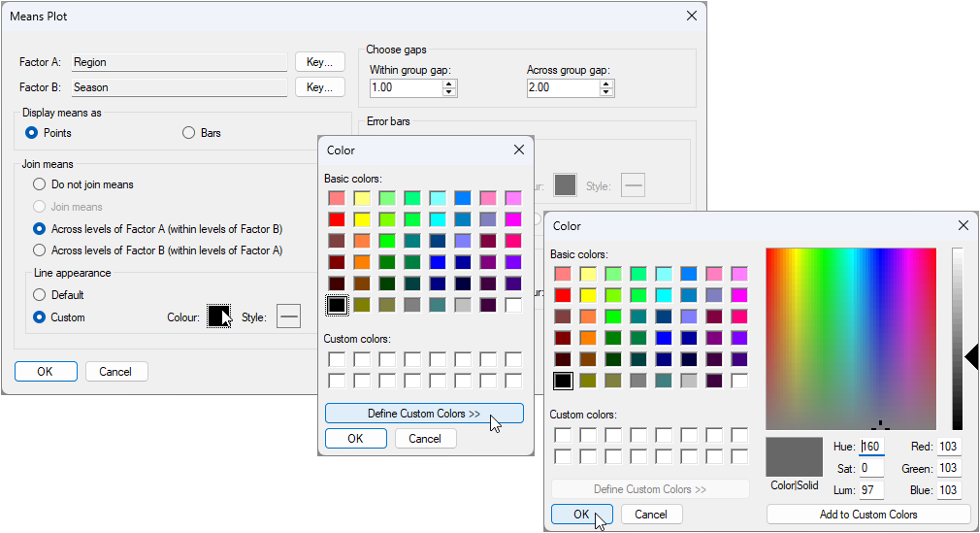Click the vertical luminance gradient bar
The image size is (980, 533).
[x=958, y=339]
